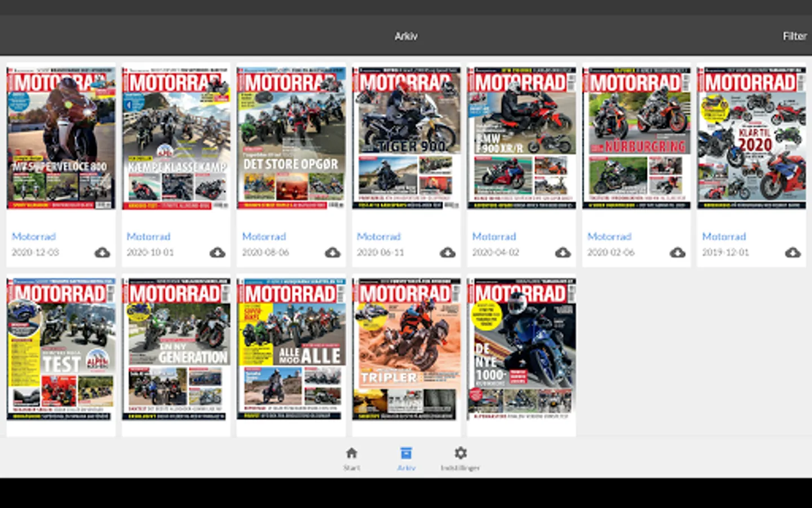
Task: Open MV Superveloce 800 cover
Action: pos(61,138)
